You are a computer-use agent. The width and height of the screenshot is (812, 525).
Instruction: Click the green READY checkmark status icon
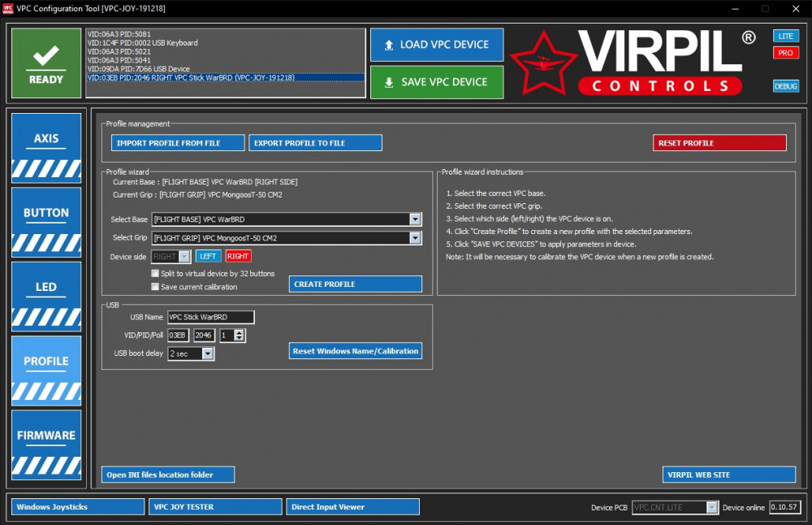(x=45, y=63)
